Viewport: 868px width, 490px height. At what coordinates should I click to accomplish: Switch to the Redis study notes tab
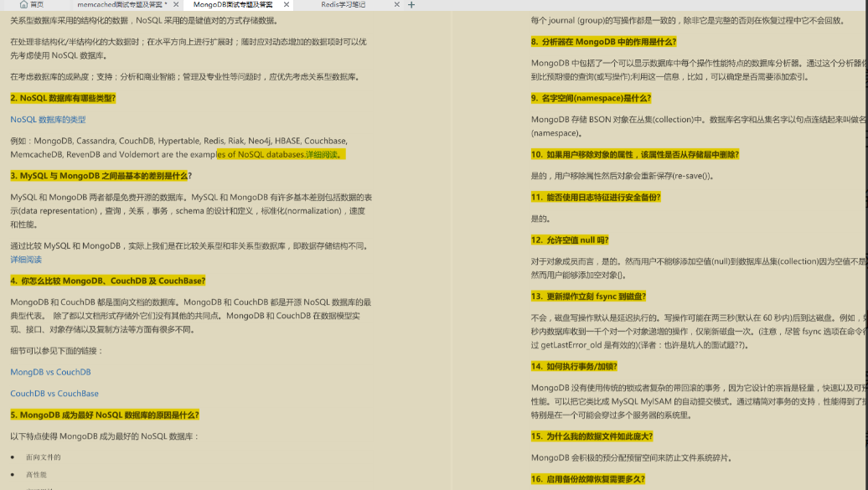344,4
